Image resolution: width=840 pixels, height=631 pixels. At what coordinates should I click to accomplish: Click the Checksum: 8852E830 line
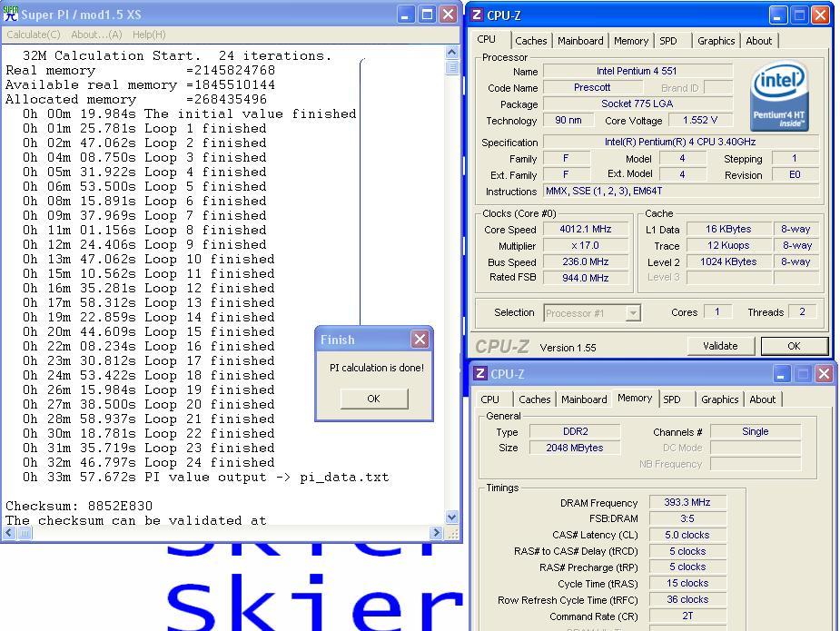79,507
